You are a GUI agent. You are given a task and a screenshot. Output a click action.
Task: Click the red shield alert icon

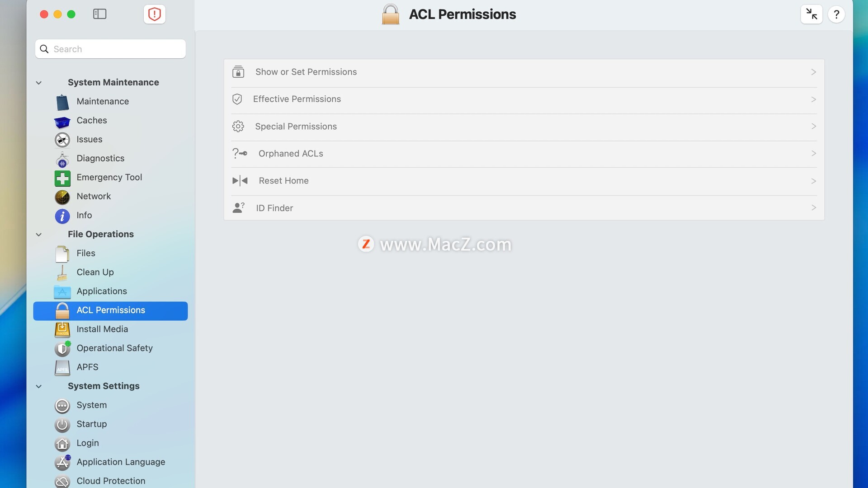click(154, 14)
